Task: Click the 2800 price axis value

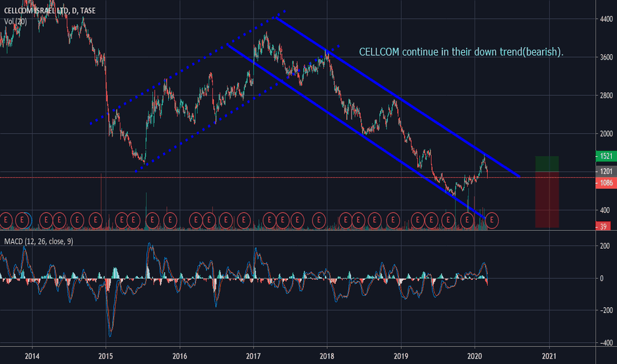Action: (606, 95)
